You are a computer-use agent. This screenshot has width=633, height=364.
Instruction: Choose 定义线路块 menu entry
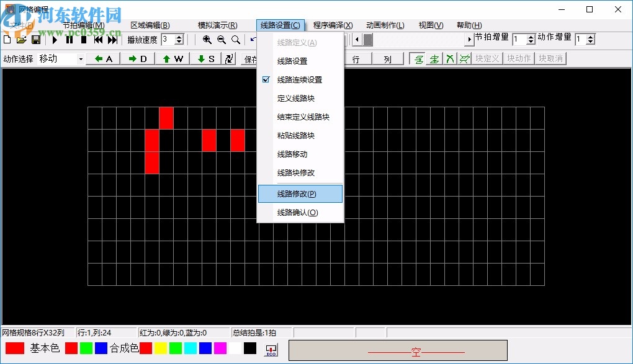(300, 99)
